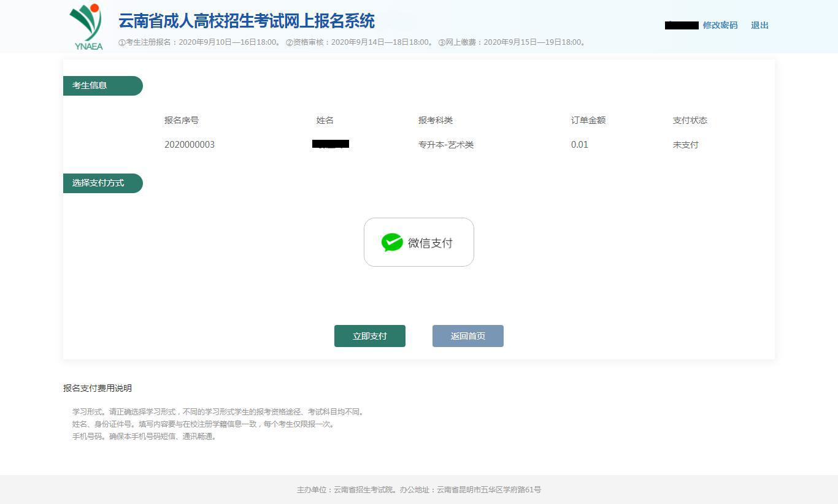The width and height of the screenshot is (838, 504).
Task: Open the 报名序号 2020000003 record
Action: pos(190,145)
